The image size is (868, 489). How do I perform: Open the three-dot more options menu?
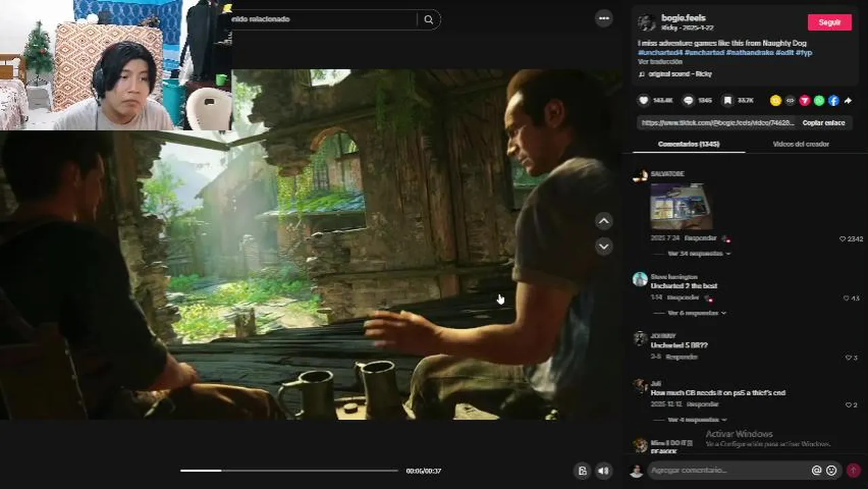pyautogui.click(x=604, y=18)
